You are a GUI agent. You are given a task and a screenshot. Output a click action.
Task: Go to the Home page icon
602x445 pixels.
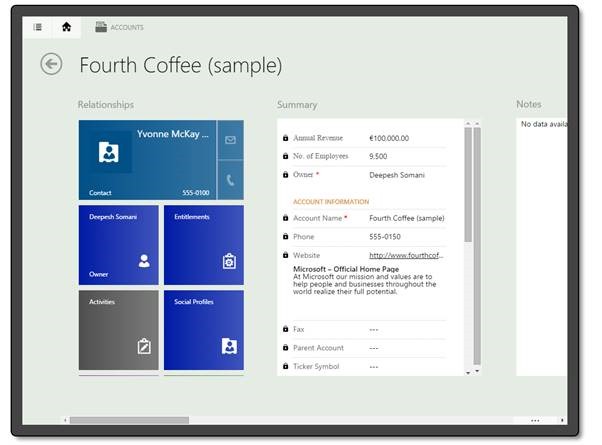pos(66,27)
